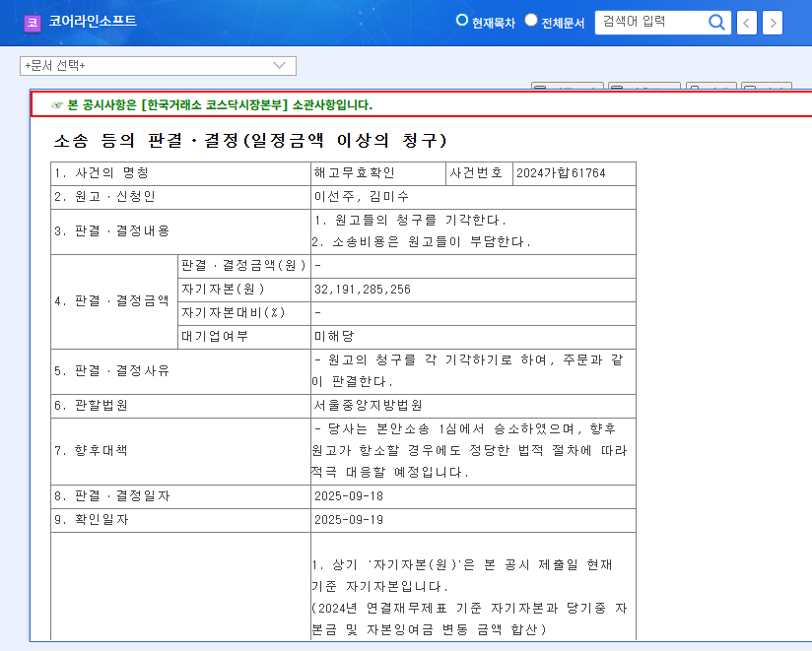The width and height of the screenshot is (812, 651).
Task: Click the 9. 확인일자 label
Action: pyautogui.click(x=91, y=520)
